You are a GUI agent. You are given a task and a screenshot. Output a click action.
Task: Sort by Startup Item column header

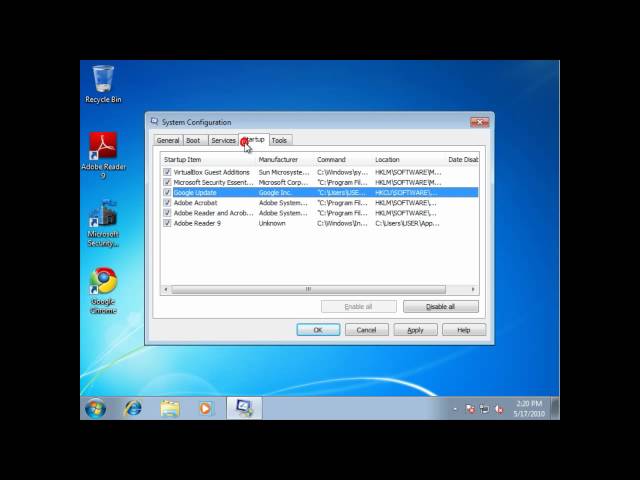[208, 160]
